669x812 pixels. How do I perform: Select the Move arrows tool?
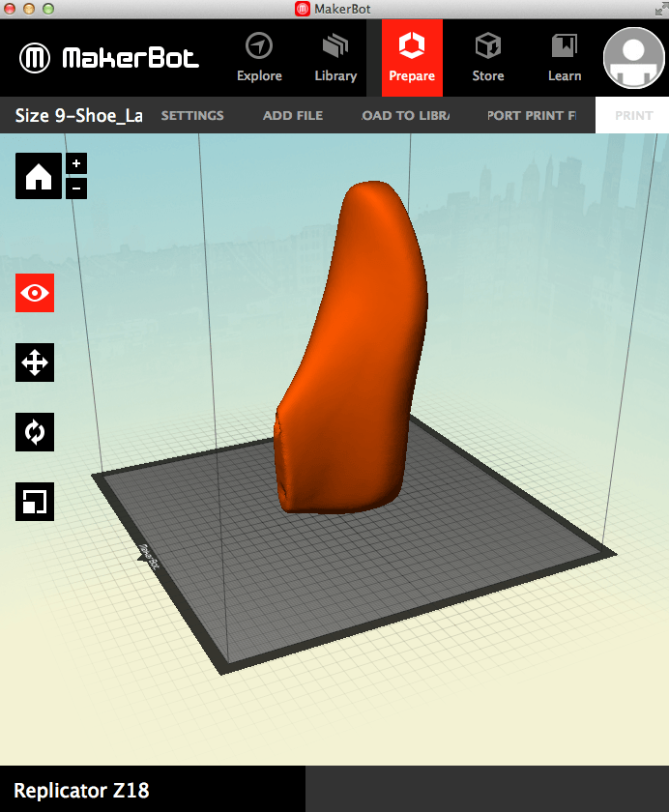pos(35,362)
